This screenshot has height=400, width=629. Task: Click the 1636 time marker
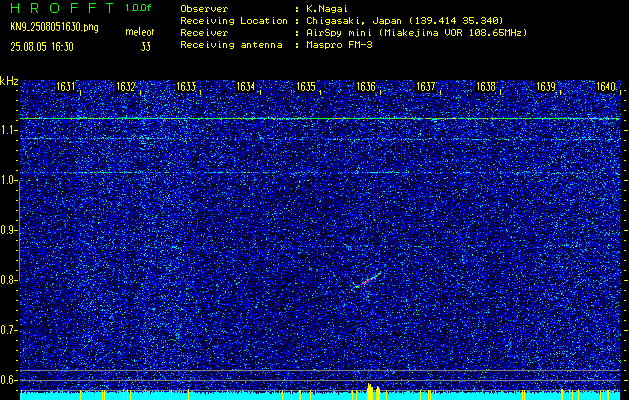(366, 87)
